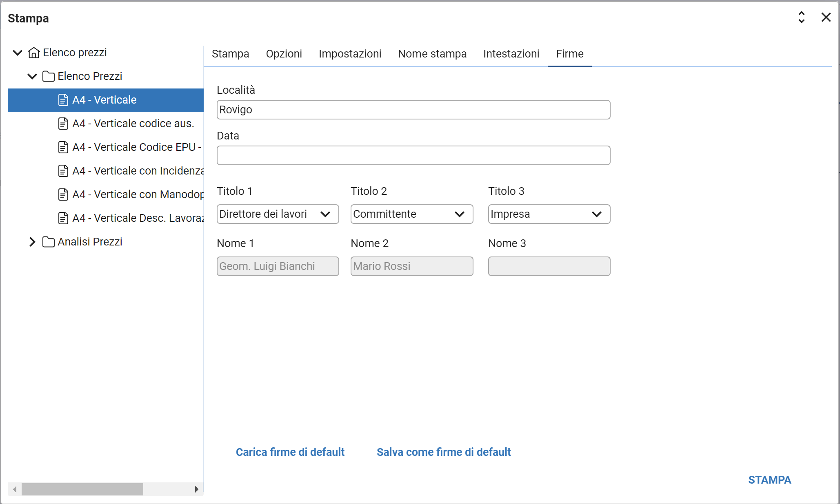840x504 pixels.
Task: Switch to the Opzioni tab
Action: point(284,54)
